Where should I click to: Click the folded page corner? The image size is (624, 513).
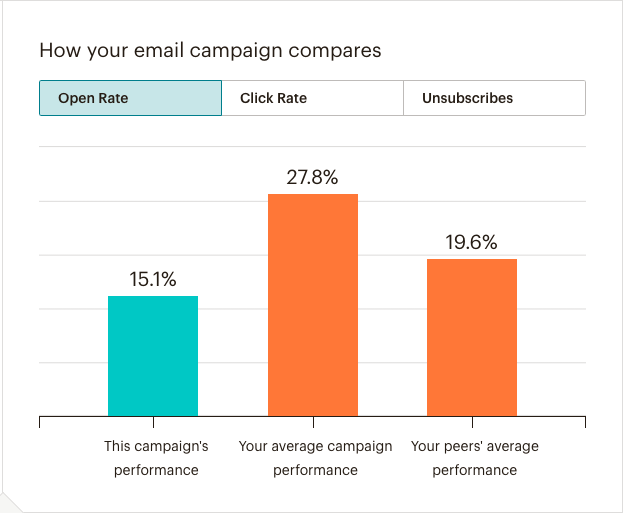[12, 503]
